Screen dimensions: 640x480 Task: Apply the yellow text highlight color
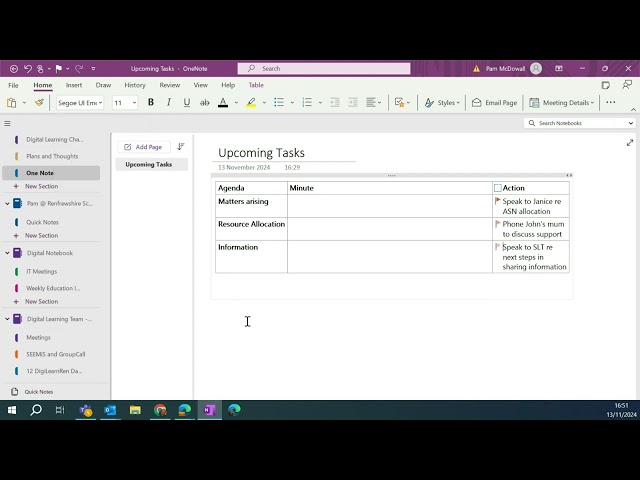coord(251,103)
